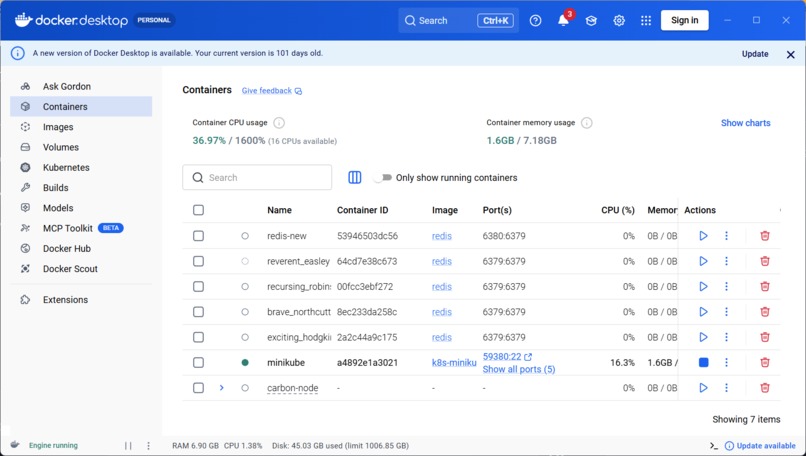806x456 pixels.
Task: Check the select-all containers checkbox
Action: click(198, 210)
